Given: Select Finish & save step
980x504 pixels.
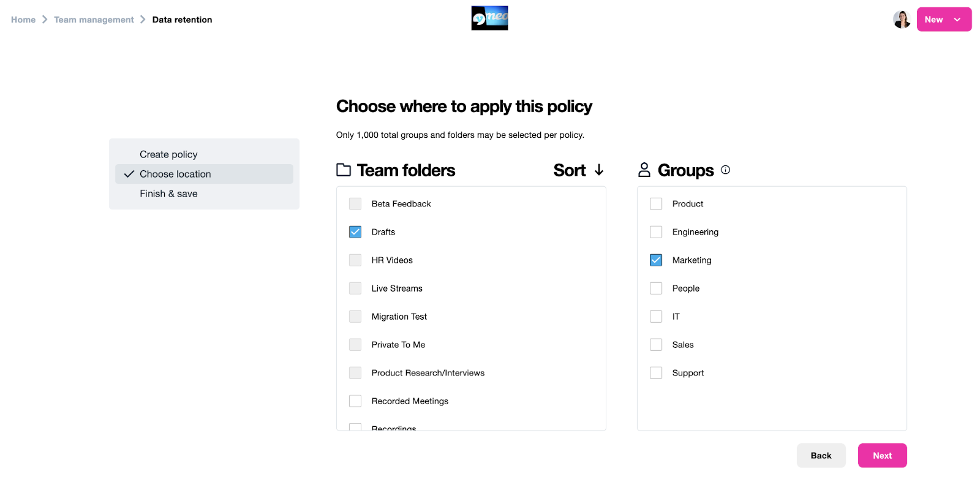Looking at the screenshot, I should (x=168, y=194).
